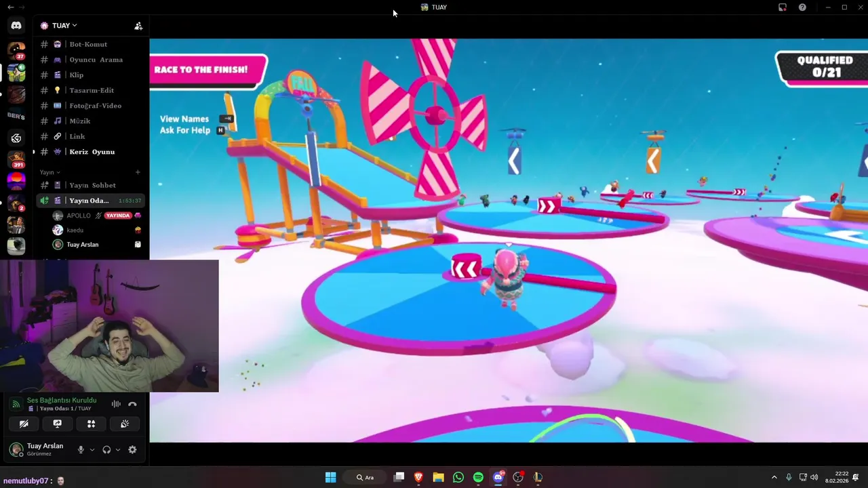Viewport: 868px width, 488px height.
Task: Open soundboard button in voice panel
Action: (125, 424)
